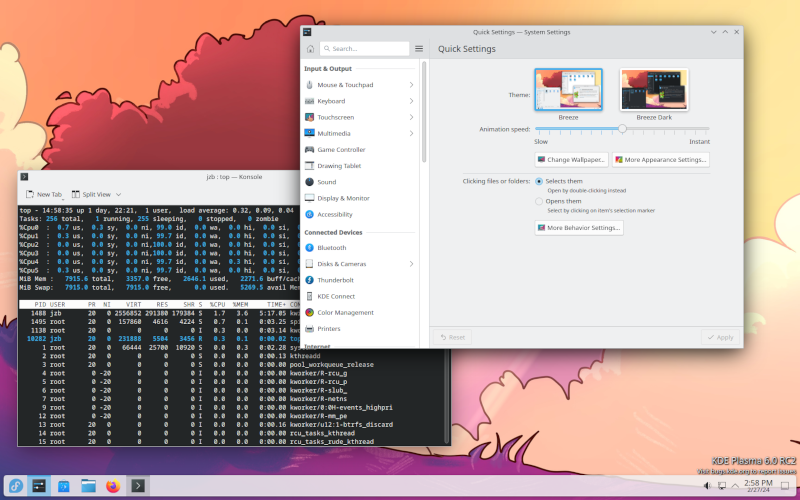The height and width of the screenshot is (500, 800).
Task: Click the Animation speed slider
Action: tap(622, 129)
